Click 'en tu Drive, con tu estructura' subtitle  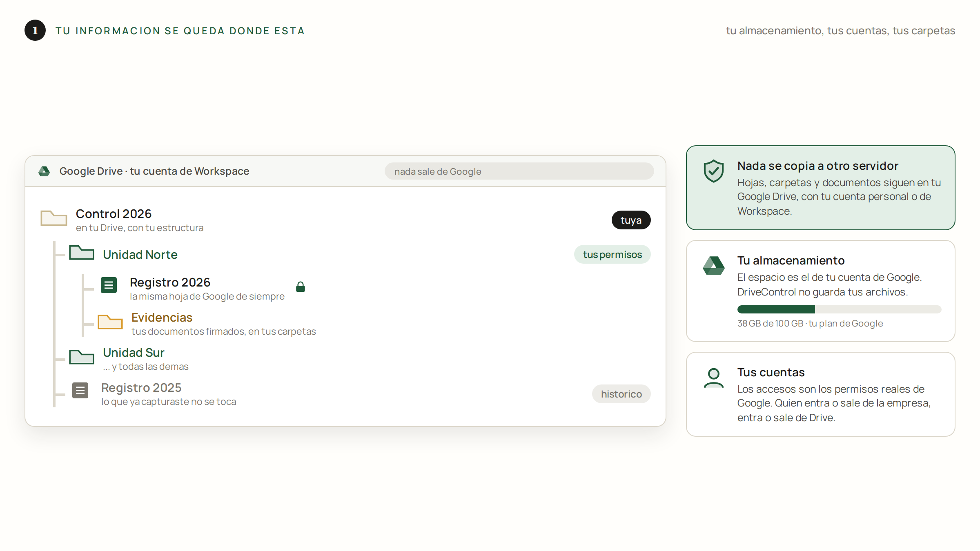140,228
